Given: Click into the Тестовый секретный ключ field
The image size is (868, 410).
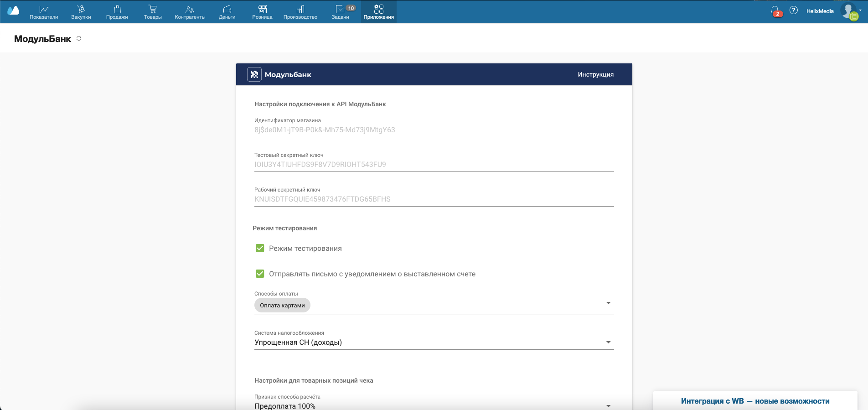Looking at the screenshot, I should (434, 165).
